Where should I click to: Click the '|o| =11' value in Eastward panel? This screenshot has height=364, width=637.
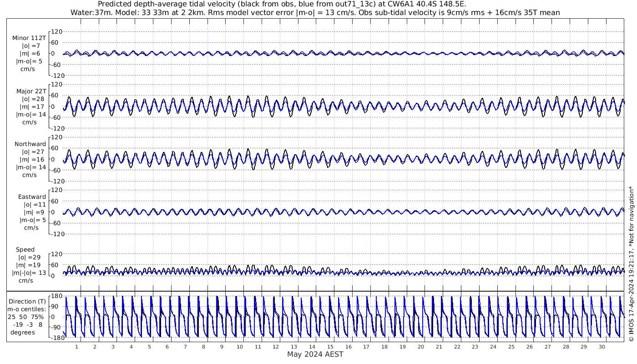pyautogui.click(x=35, y=204)
